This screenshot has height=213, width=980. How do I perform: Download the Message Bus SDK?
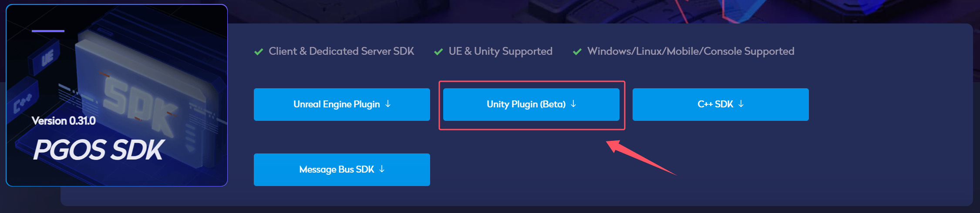click(342, 170)
